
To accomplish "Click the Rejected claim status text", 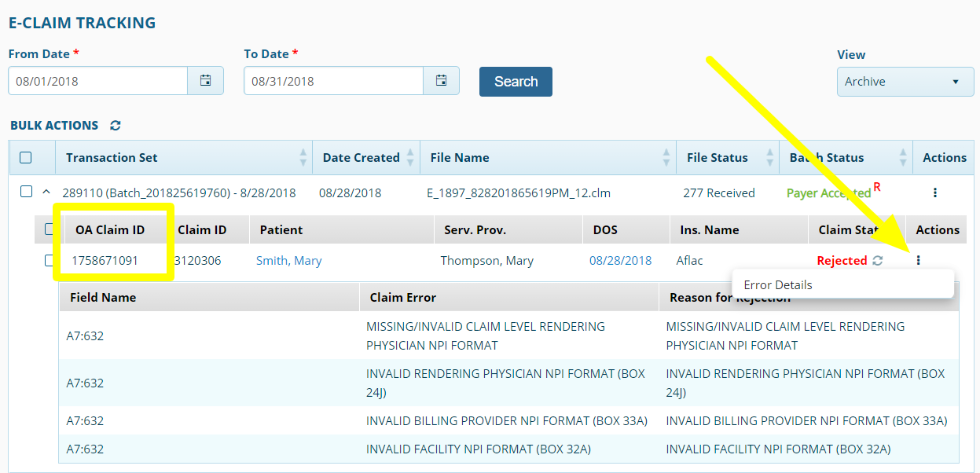I will 842,261.
